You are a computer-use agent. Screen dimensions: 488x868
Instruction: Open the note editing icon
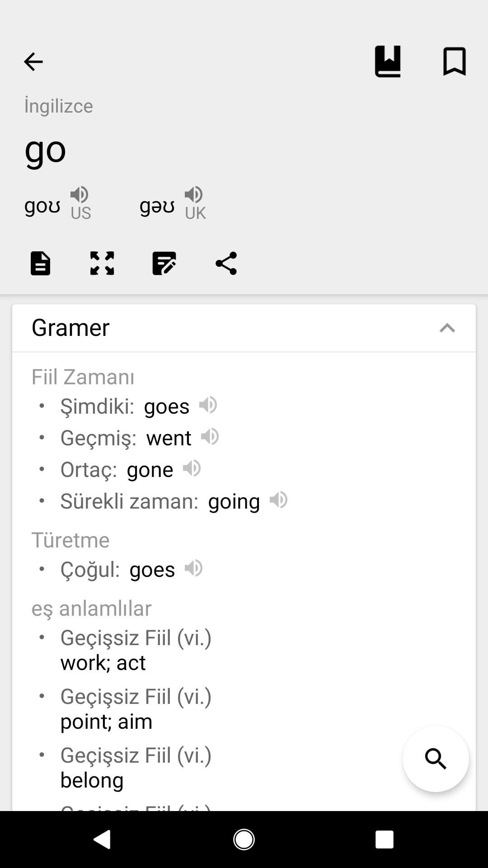[x=164, y=263]
